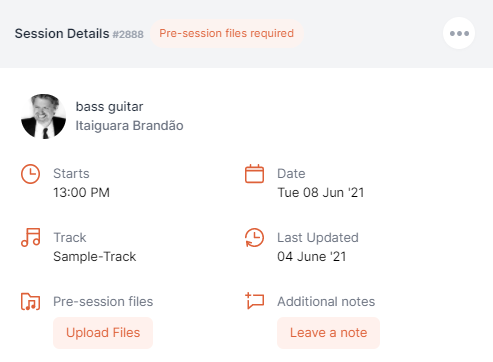Click the clock icon beside Starts
Screen dimensions: 493x362
pyautogui.click(x=30, y=174)
